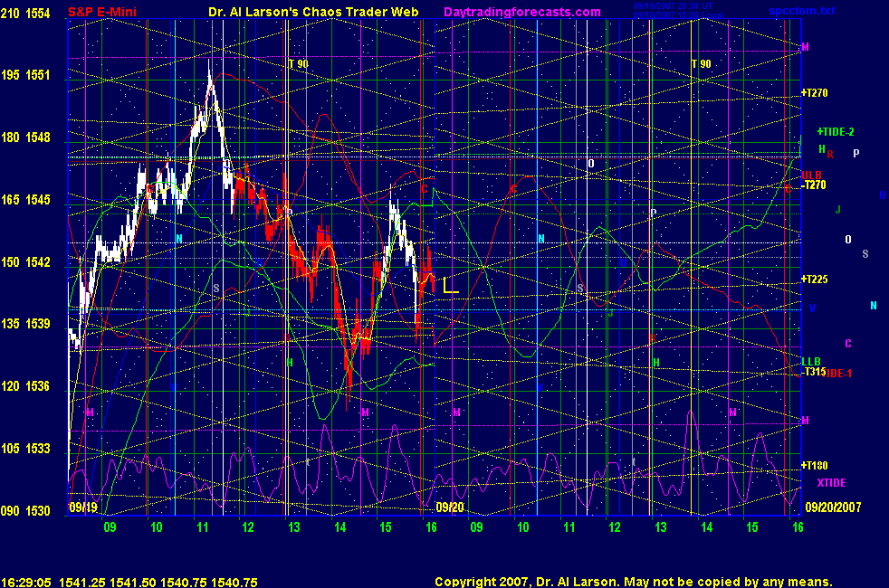
Task: Click the white P planet legend letter at right
Action: (856, 153)
